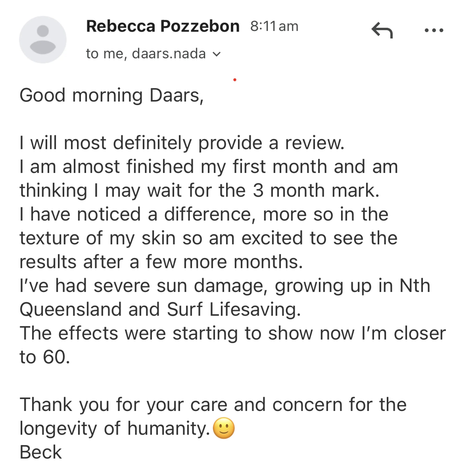Click the line mentioning the "3 month mark"
476x476 pixels.
pos(199,190)
